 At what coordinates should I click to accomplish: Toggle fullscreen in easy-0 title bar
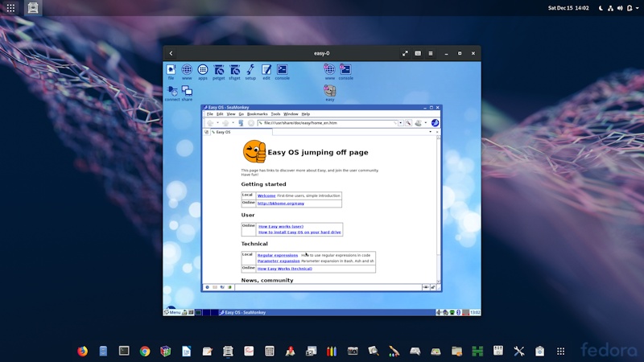(405, 53)
